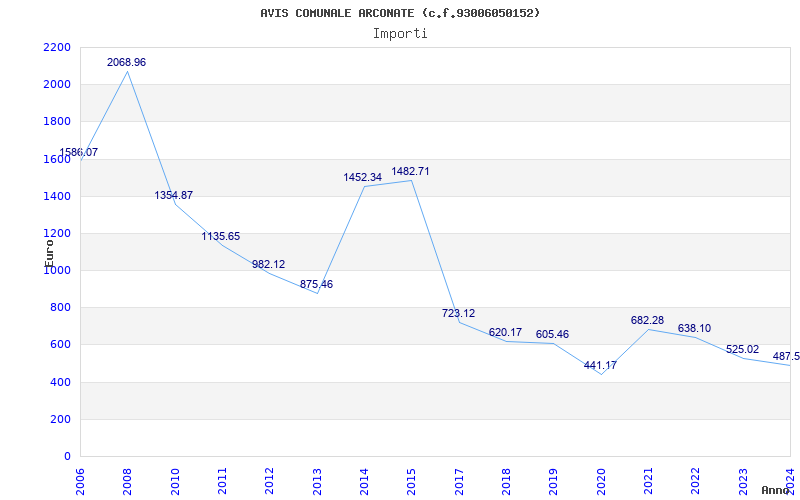The height and width of the screenshot is (500, 800).
Task: Click the data label 620.17
Action: coord(505,333)
